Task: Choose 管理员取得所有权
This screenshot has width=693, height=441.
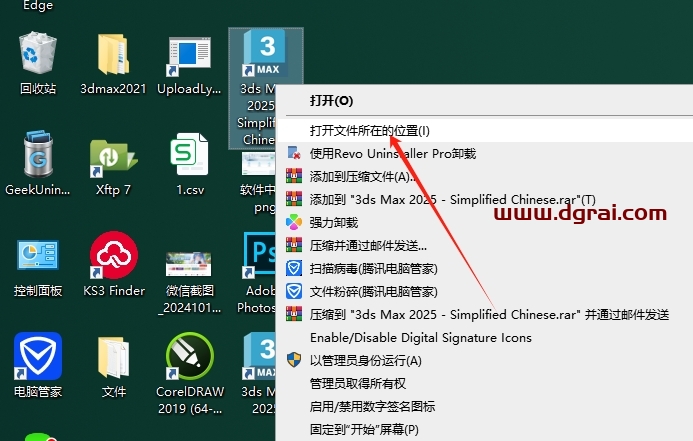Action: 484,384
